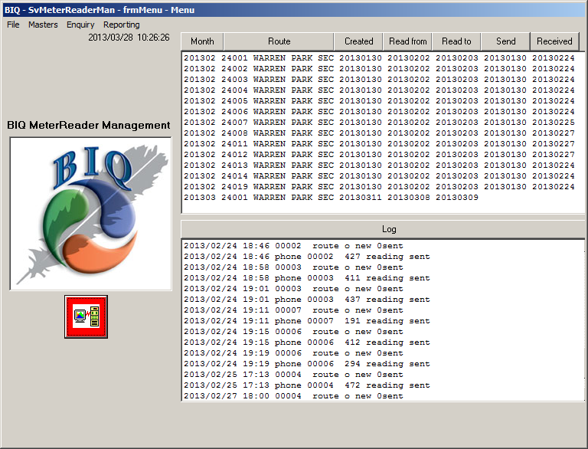Select the 201302 route 24004 row
This screenshot has height=449, width=588.
(x=379, y=90)
